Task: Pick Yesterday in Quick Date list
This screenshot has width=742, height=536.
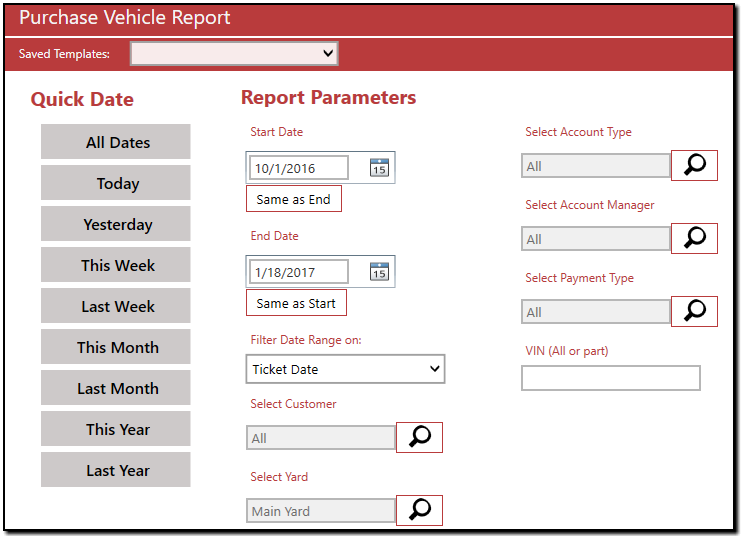Action: point(116,224)
